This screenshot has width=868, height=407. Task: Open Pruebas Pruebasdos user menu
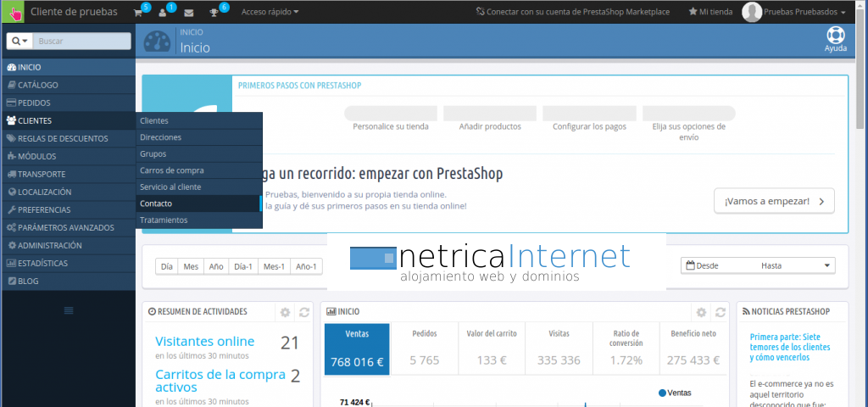click(793, 13)
